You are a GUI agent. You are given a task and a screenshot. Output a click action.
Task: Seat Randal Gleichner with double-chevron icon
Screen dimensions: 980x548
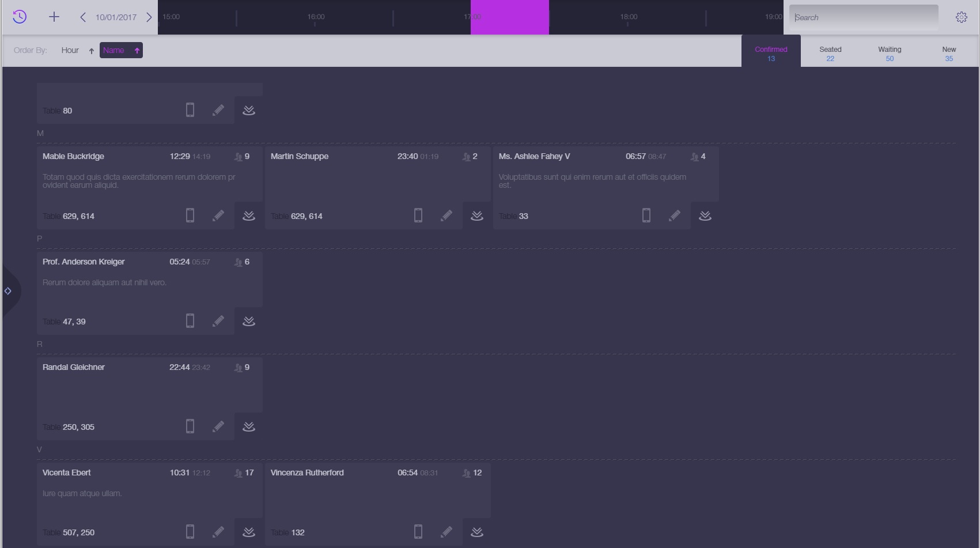[x=249, y=426]
